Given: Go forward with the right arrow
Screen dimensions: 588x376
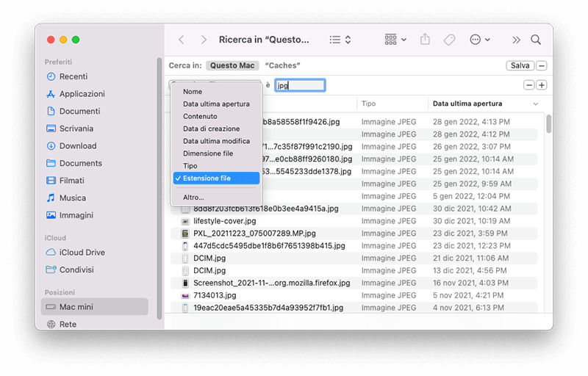Looking at the screenshot, I should [x=204, y=40].
